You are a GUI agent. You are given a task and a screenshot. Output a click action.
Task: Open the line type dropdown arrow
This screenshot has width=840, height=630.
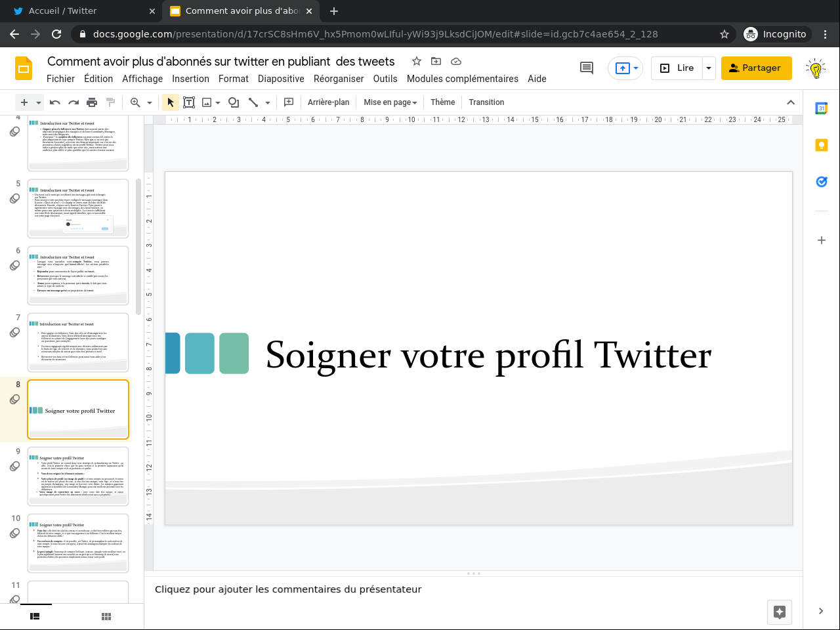click(268, 102)
